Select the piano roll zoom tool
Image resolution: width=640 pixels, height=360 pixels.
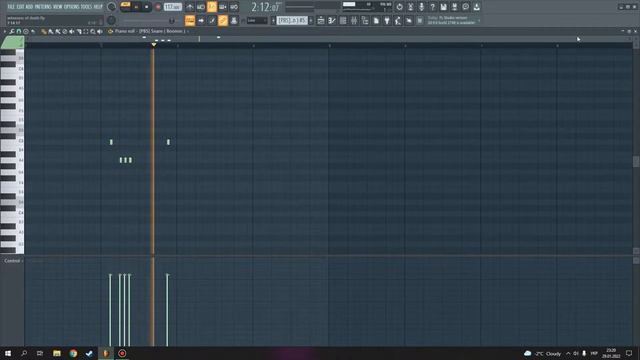pyautogui.click(x=93, y=31)
